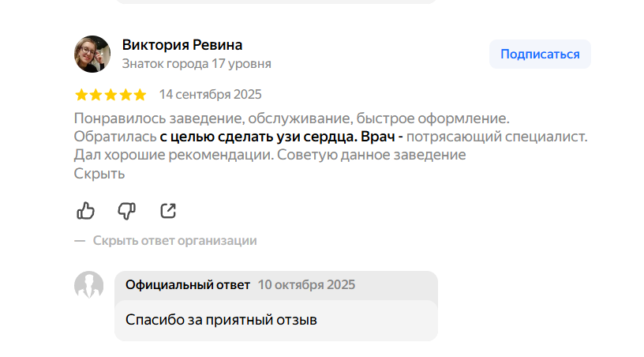The height and width of the screenshot is (357, 644).
Task: Click the share review icon
Action: [x=168, y=210]
